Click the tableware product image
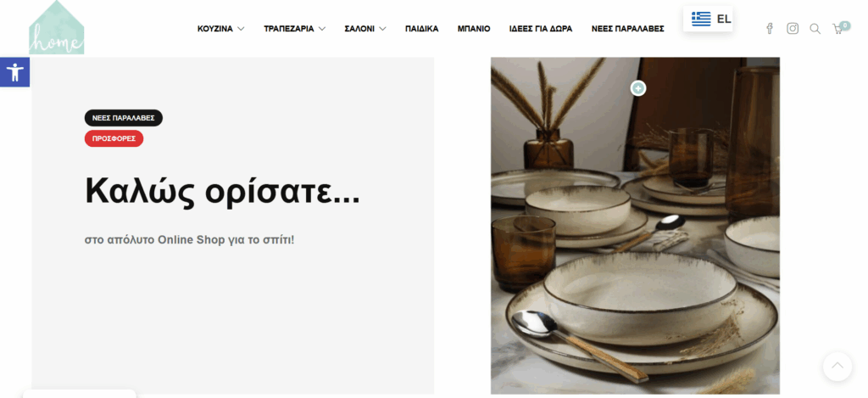 point(635,226)
